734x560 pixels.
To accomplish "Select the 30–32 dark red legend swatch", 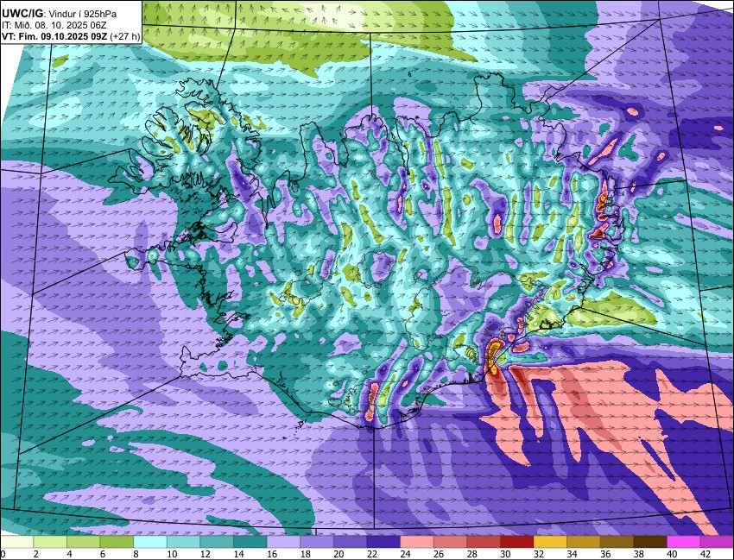I will pyautogui.click(x=516, y=542).
